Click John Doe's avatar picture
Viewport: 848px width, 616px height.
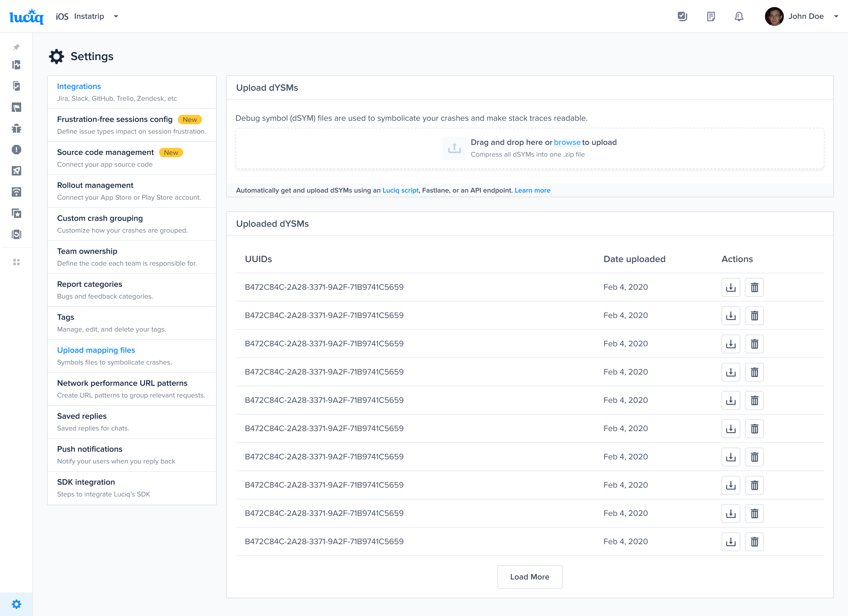tap(774, 16)
